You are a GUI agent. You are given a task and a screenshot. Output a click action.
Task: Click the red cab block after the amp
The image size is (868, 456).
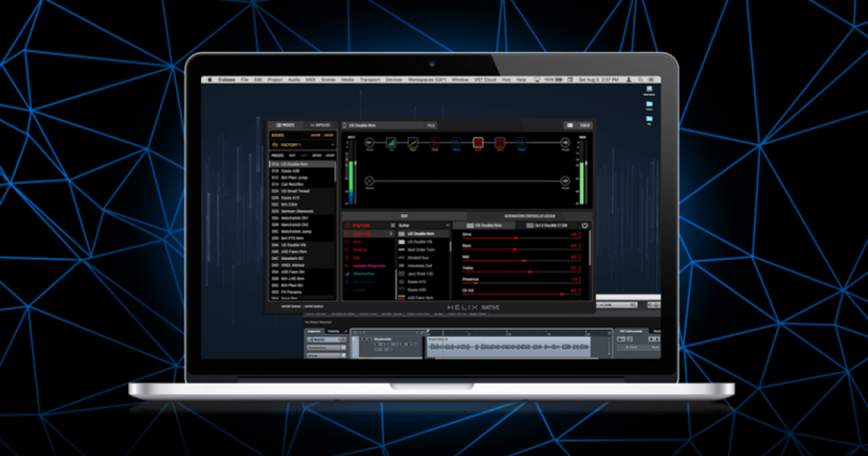click(500, 143)
